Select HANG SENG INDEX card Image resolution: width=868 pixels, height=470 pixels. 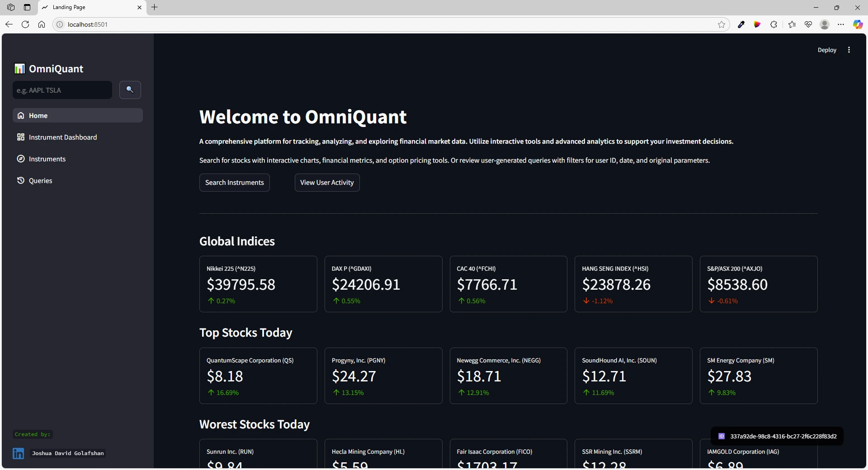pos(633,284)
